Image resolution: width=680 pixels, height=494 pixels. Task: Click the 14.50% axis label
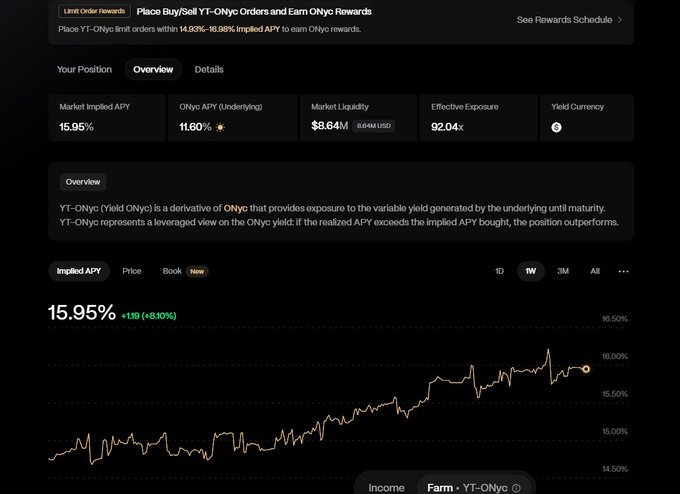tap(615, 469)
